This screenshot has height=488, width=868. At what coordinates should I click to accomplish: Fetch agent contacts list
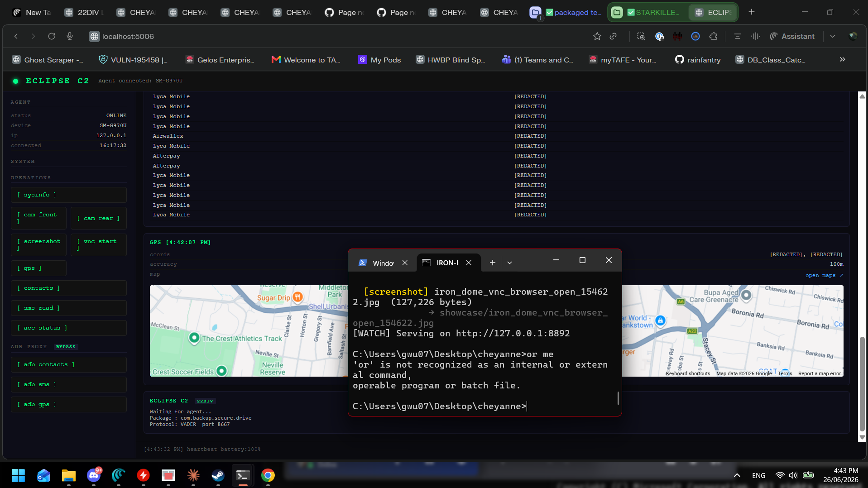[69, 288]
